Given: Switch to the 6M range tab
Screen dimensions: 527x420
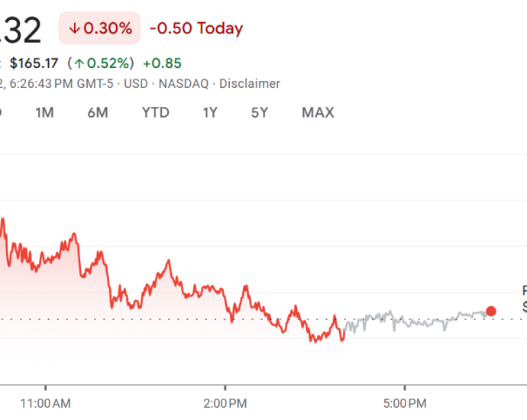Looking at the screenshot, I should [98, 113].
